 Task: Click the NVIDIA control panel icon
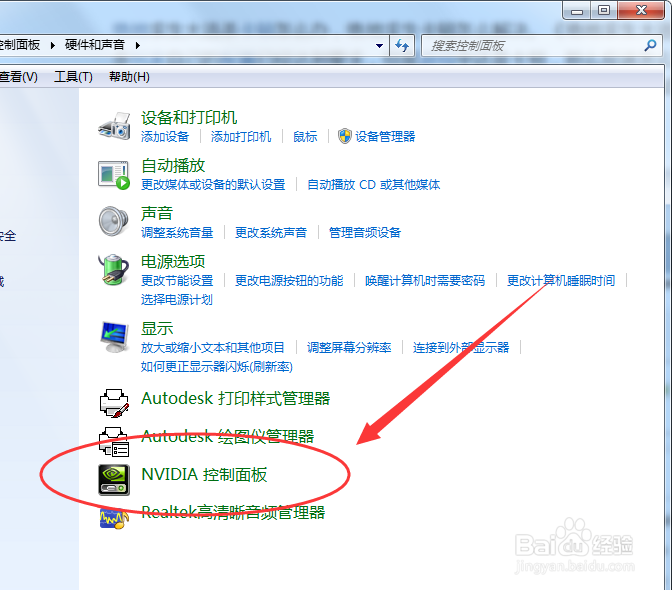(114, 480)
